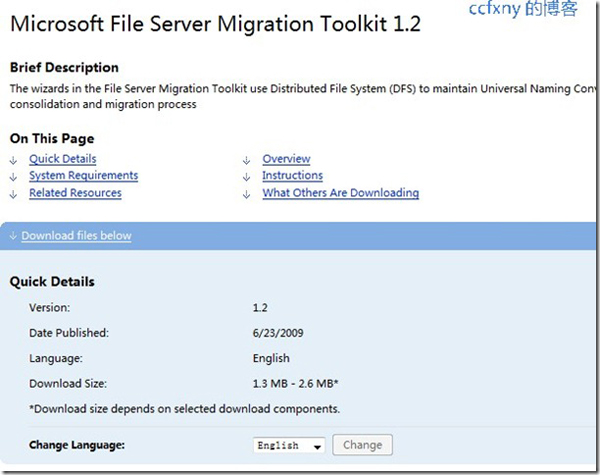
Task: Follow the Download files below link
Action: pyautogui.click(x=77, y=236)
